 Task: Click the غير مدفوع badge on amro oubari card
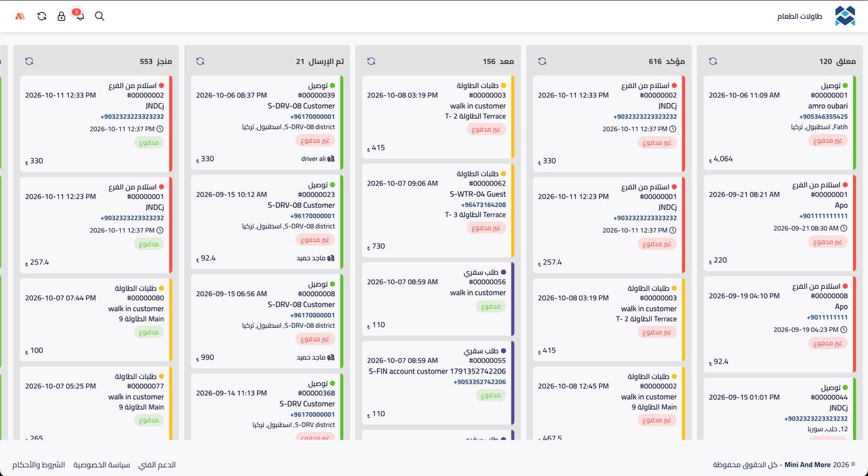(x=828, y=141)
